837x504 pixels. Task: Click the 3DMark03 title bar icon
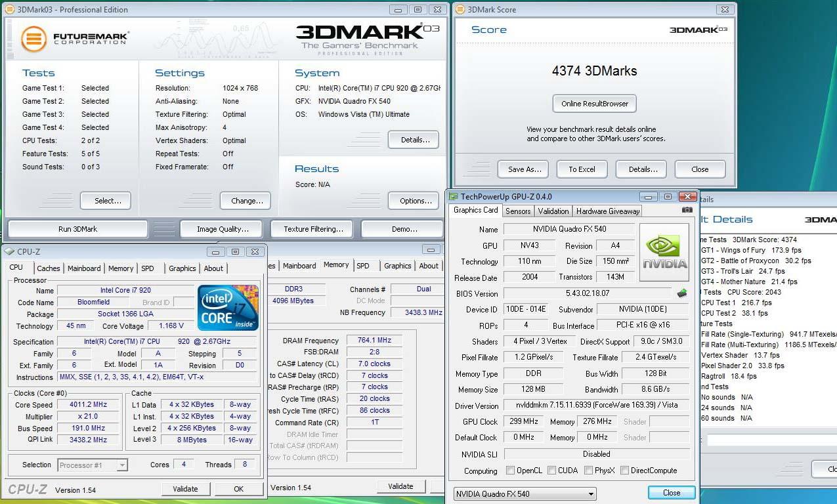coord(10,10)
